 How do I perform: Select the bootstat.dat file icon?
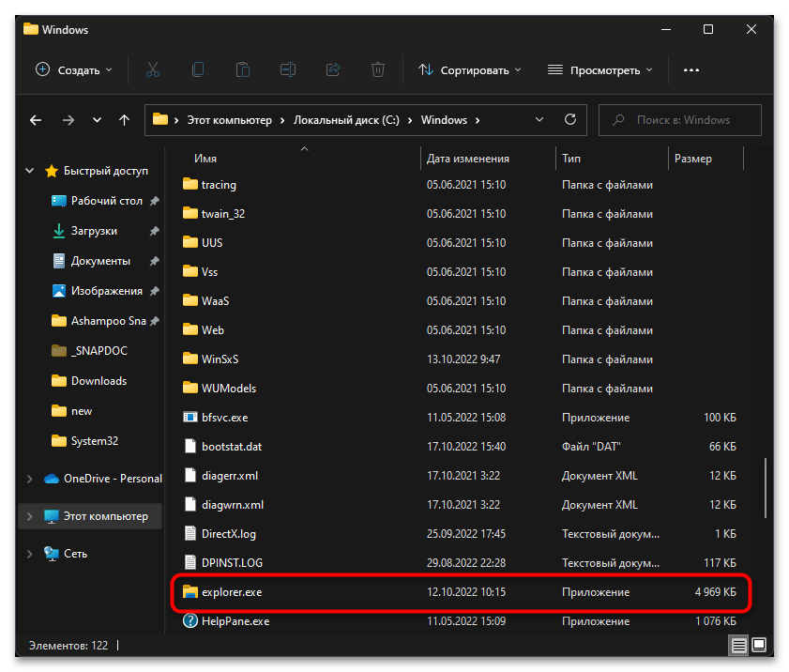click(x=190, y=446)
